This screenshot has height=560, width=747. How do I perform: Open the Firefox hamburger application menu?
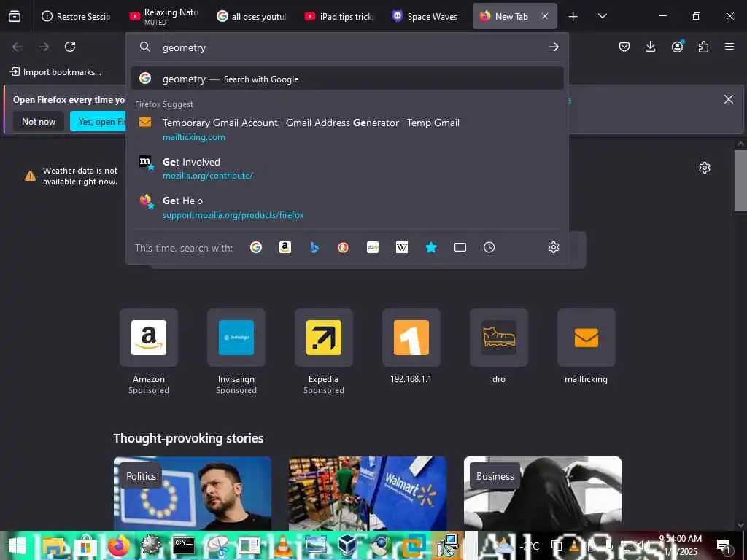(x=729, y=47)
